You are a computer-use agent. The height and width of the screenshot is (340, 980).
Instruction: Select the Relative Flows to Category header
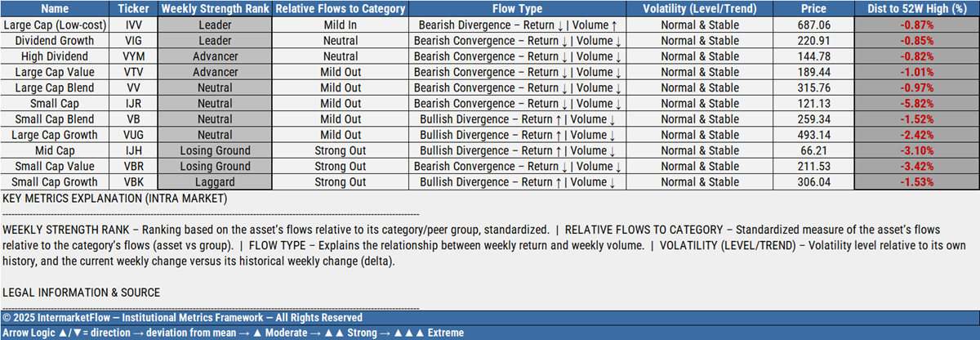click(x=341, y=9)
